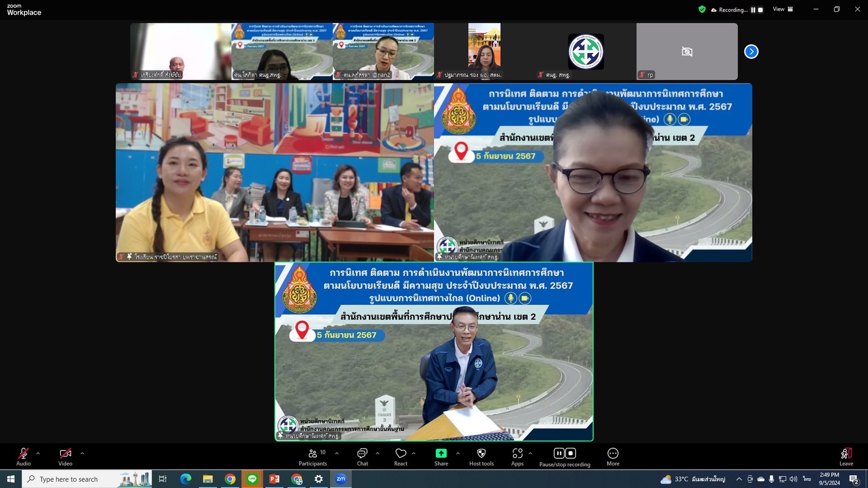The image size is (868, 488).
Task: Open the Apps icon
Action: 517,453
